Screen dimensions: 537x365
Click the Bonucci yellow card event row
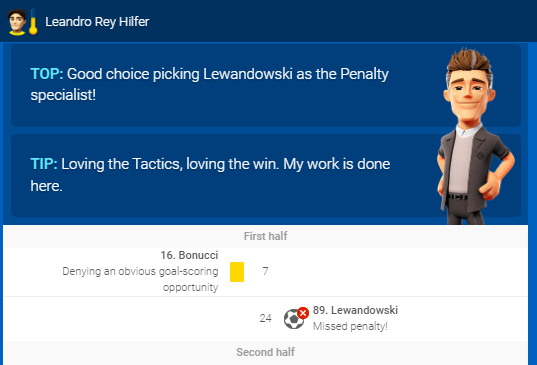click(x=265, y=272)
